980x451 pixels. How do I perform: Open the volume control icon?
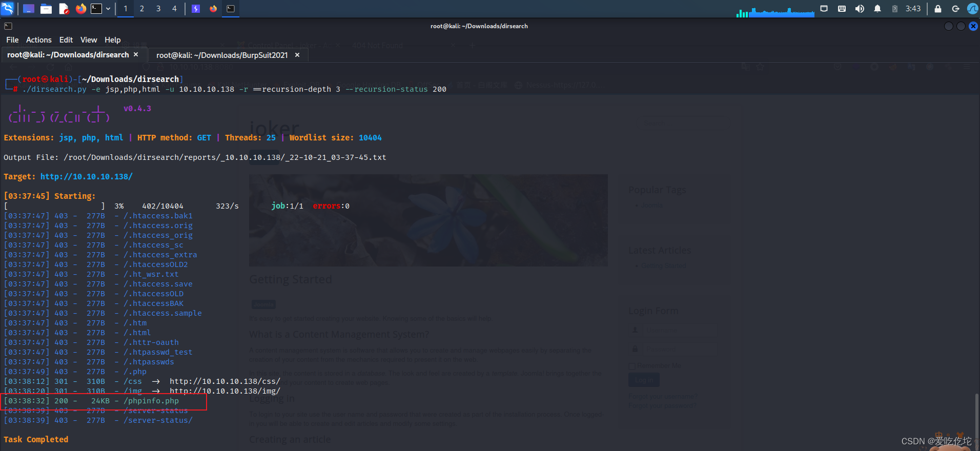[x=860, y=9]
